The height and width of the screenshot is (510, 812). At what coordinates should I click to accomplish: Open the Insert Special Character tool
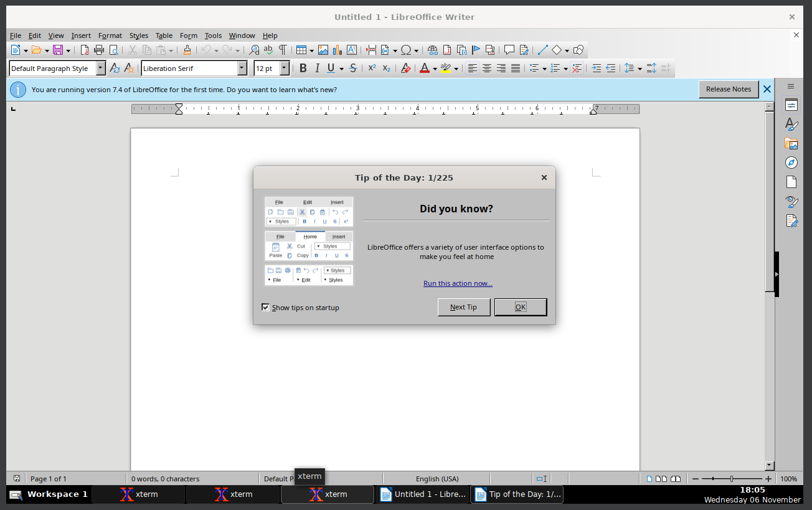(x=405, y=50)
